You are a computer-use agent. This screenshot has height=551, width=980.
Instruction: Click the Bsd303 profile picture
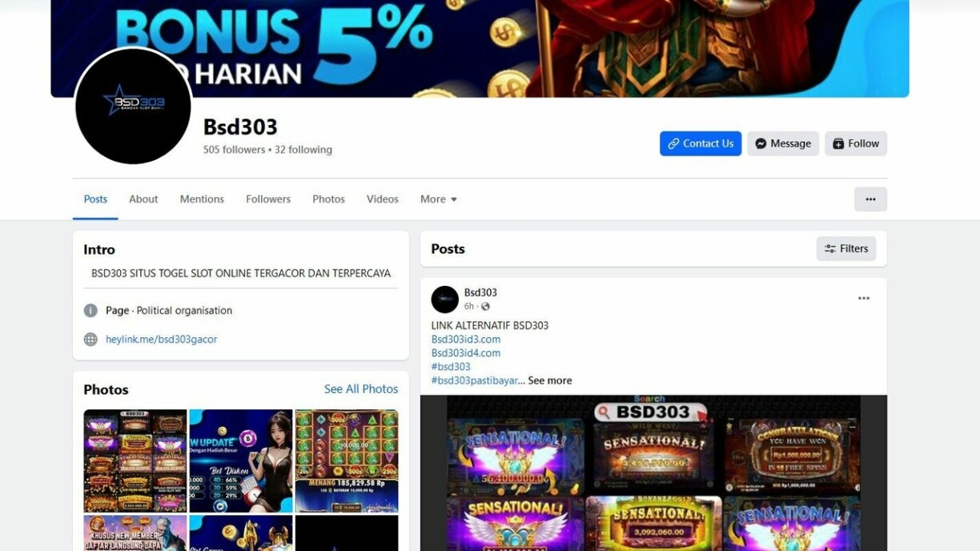133,106
